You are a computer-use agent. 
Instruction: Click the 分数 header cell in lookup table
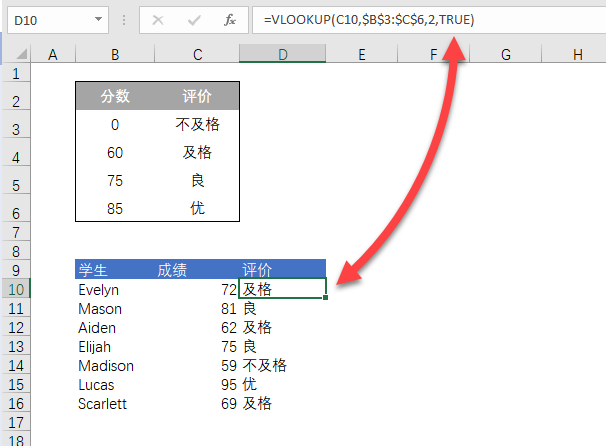pos(116,97)
